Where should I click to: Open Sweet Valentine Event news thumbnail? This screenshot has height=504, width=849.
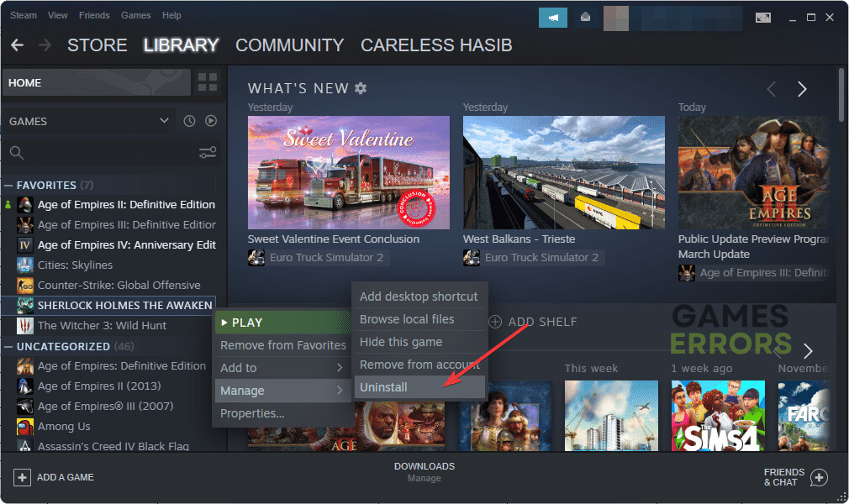(349, 173)
